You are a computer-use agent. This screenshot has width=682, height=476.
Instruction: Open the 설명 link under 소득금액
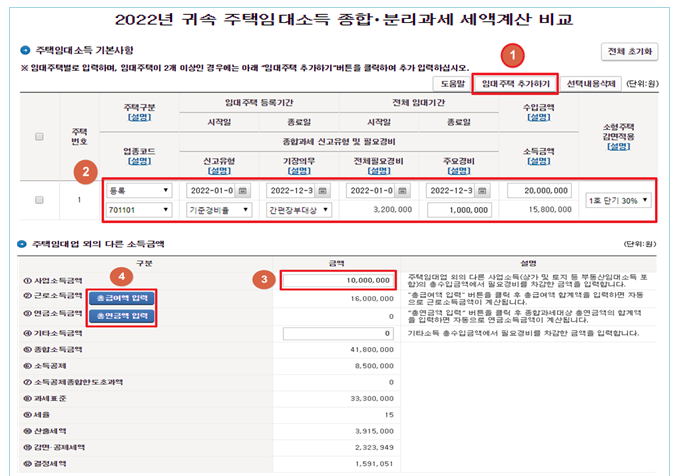click(x=538, y=161)
